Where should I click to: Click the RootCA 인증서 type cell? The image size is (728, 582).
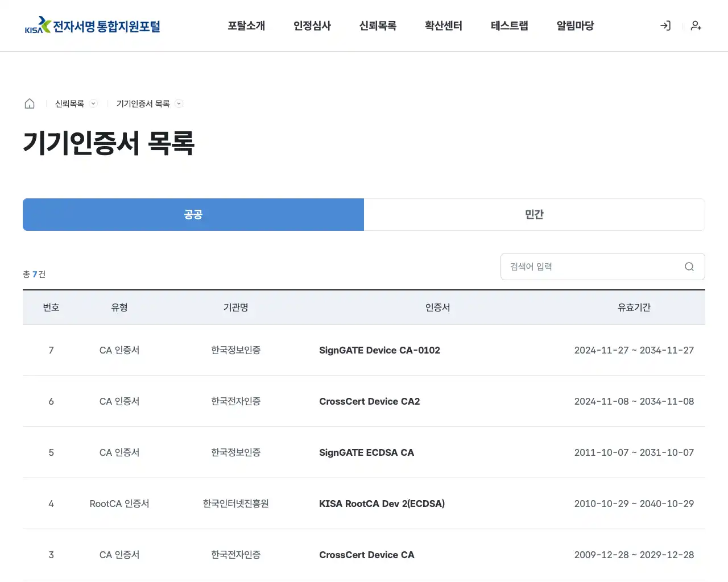pyautogui.click(x=119, y=504)
